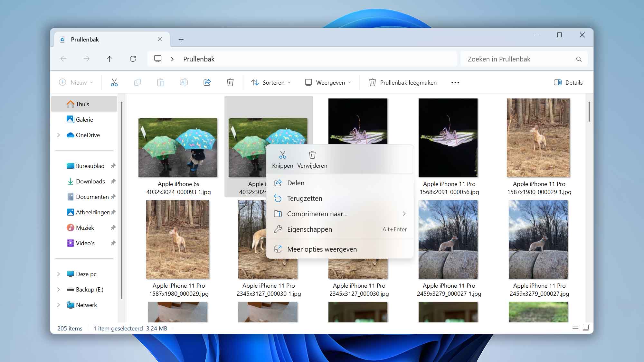Go forward with the right arrow
644x362 pixels.
87,59
